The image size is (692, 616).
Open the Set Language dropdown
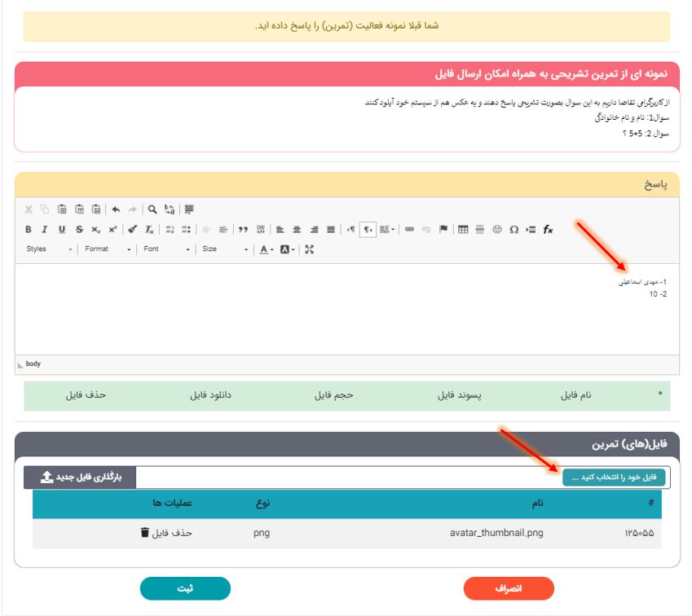pyautogui.click(x=387, y=230)
